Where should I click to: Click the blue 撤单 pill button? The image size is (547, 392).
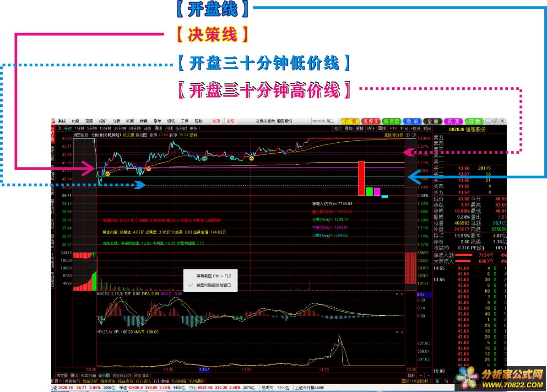point(412,121)
